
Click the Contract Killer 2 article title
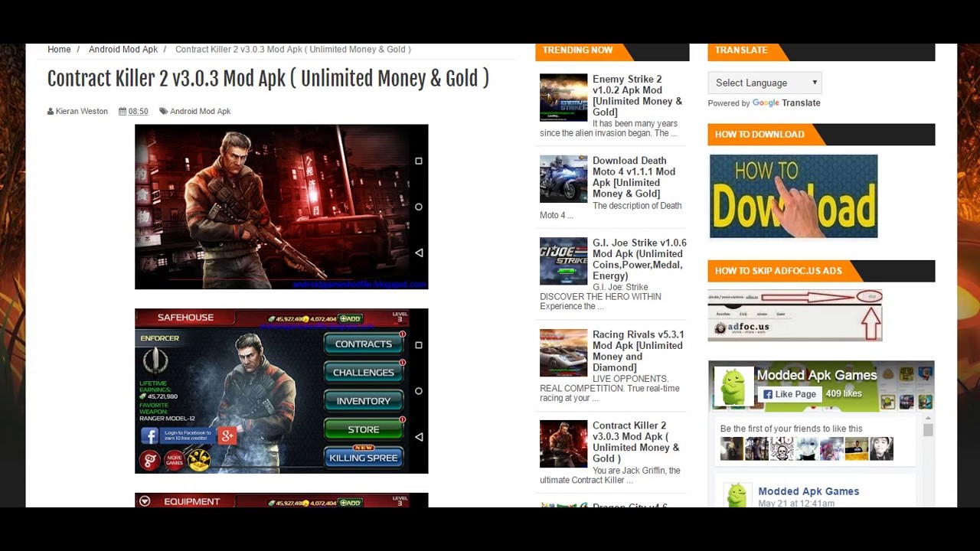(x=268, y=79)
